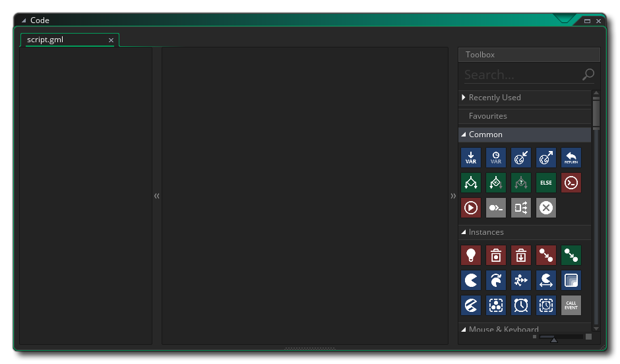Select the Else action block
Image resolution: width=620 pixels, height=364 pixels.
click(x=546, y=183)
